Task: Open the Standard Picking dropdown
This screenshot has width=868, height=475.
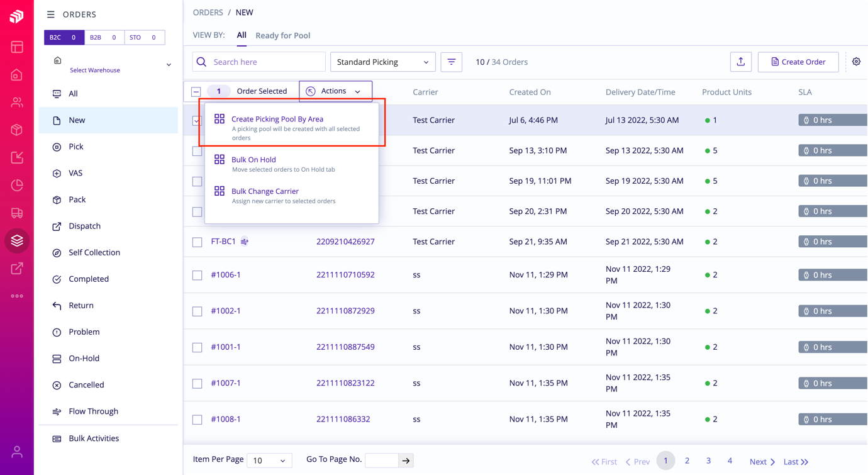Action: click(382, 62)
